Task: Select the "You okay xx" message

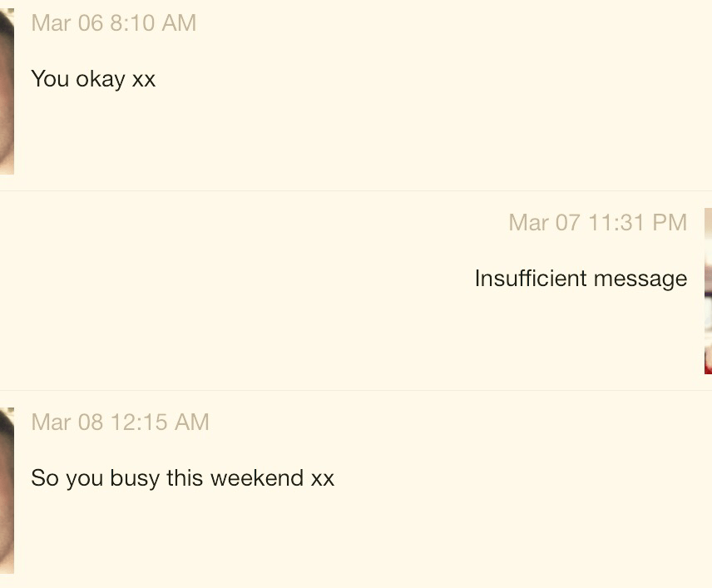Action: pyautogui.click(x=93, y=80)
